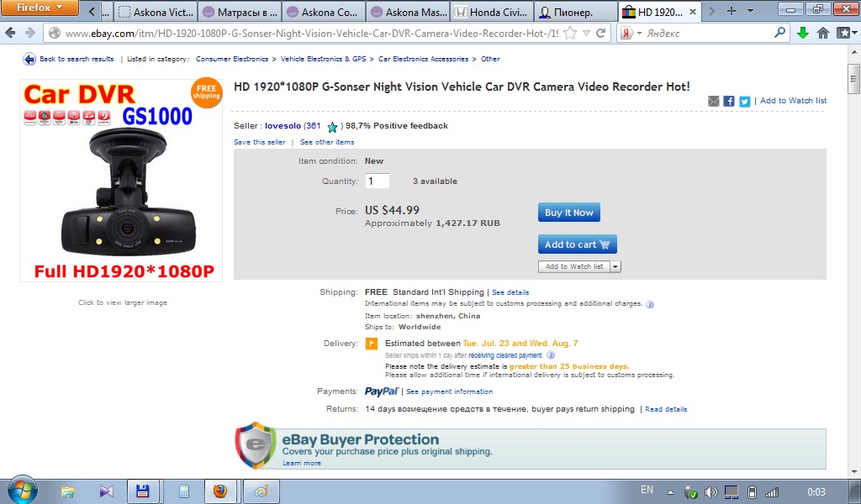This screenshot has height=504, width=861.
Task: Show hidden system tray icons
Action: coord(670,492)
